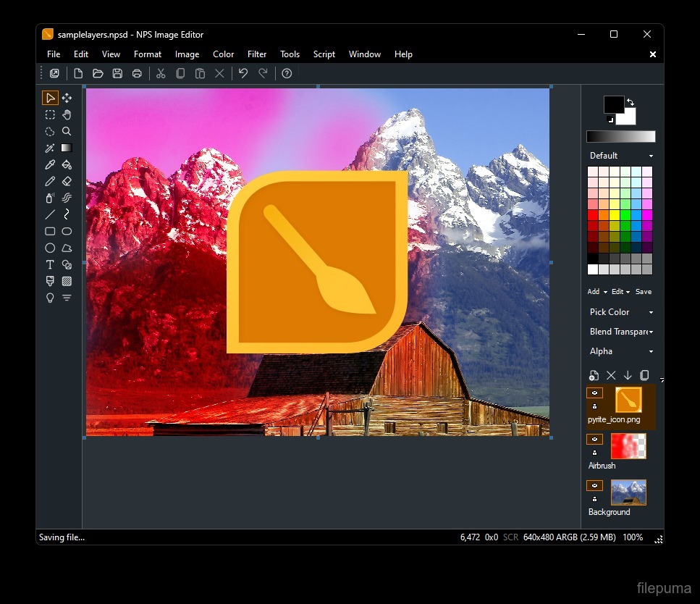Click the Print icon in toolbar

137,73
